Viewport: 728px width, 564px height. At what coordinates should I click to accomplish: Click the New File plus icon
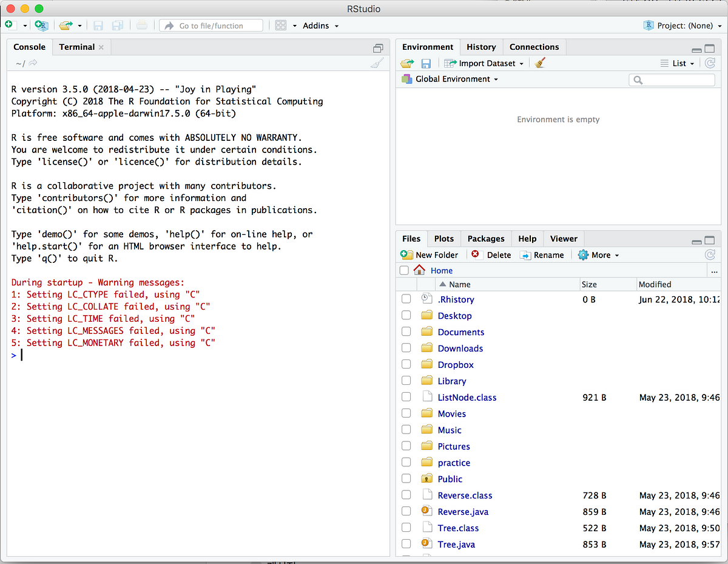coord(9,25)
